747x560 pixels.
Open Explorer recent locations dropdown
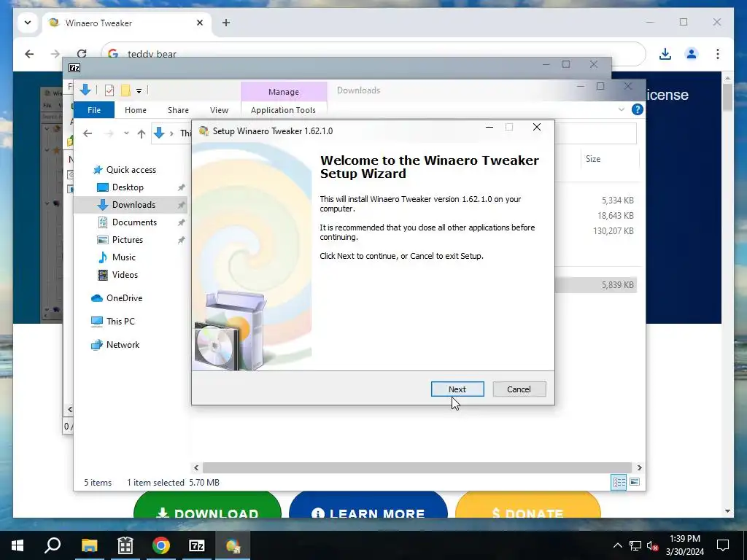tap(126, 133)
